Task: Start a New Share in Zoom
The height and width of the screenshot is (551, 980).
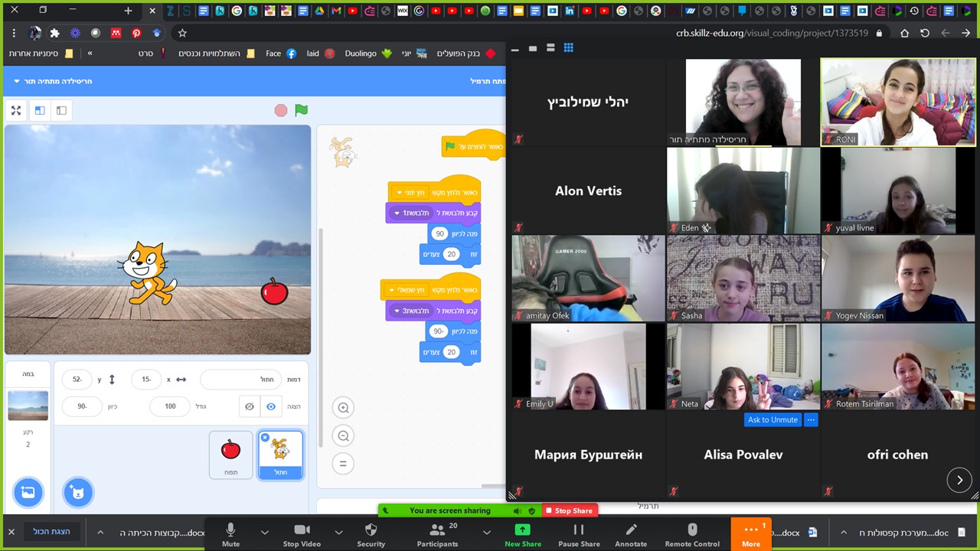Action: 523,535
